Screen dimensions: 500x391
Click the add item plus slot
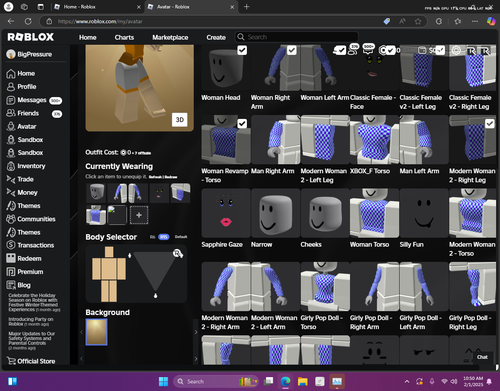point(139,215)
